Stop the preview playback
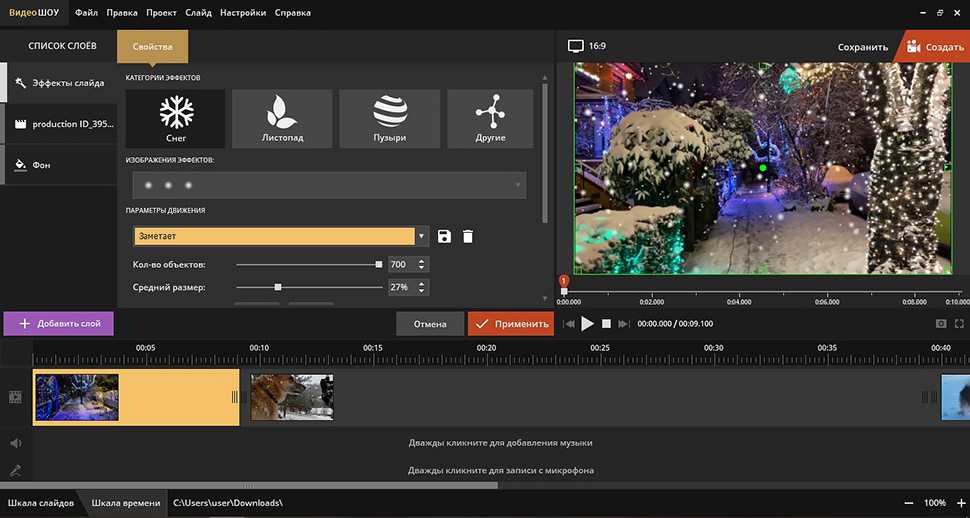This screenshot has width=970, height=518. coord(606,324)
